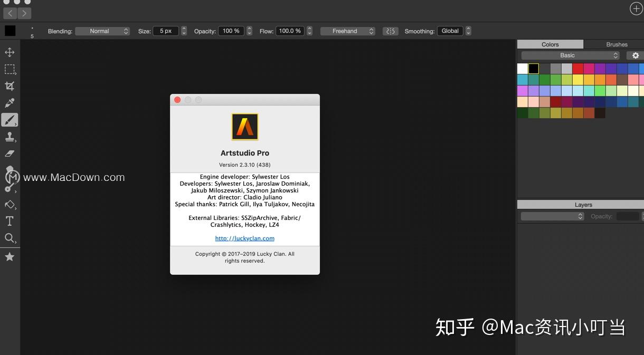
Task: Activate the Zoom tool
Action: 10,238
